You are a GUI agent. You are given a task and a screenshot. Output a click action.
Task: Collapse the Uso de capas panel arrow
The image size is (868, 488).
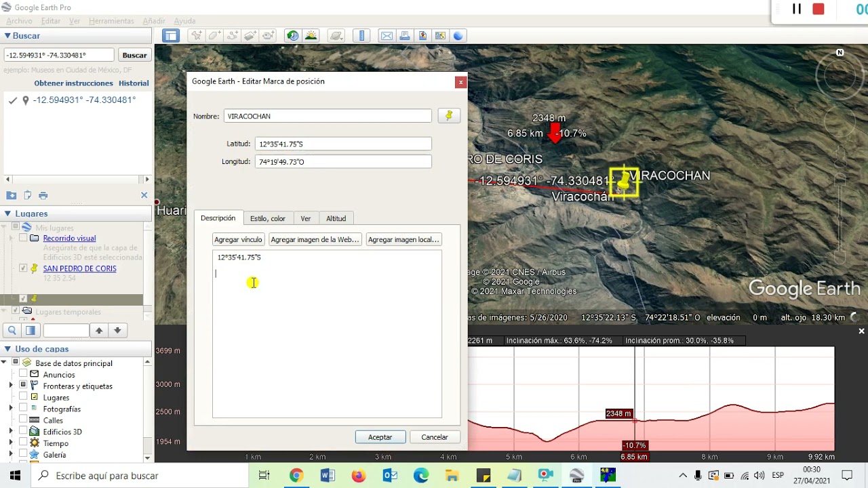click(x=7, y=349)
